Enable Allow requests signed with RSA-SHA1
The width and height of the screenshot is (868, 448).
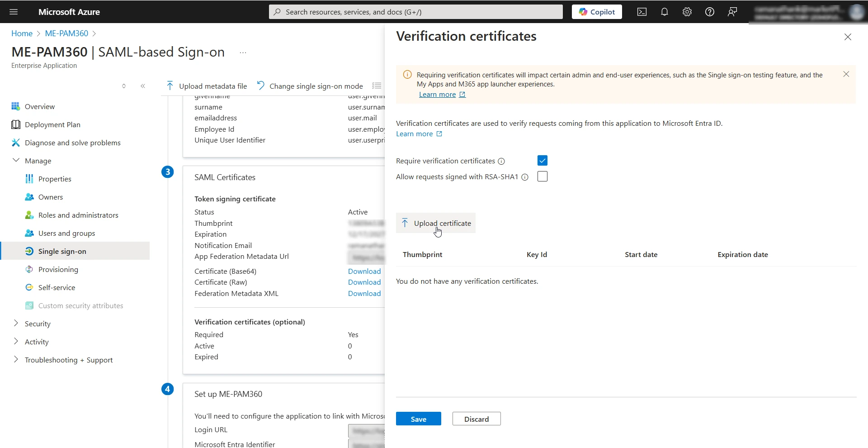point(542,176)
